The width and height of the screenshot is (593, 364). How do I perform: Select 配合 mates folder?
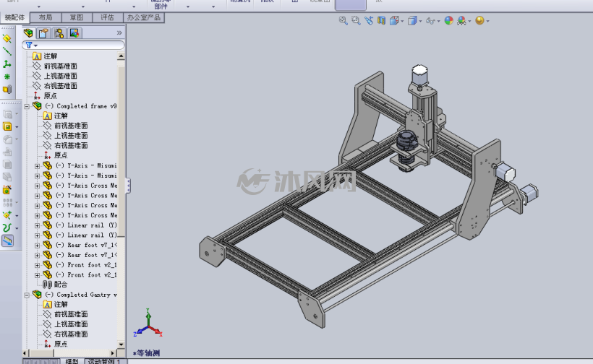click(x=55, y=285)
